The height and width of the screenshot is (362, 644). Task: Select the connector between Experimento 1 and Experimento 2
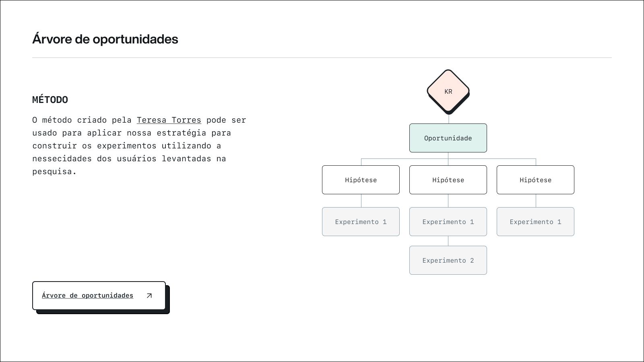pyautogui.click(x=448, y=241)
